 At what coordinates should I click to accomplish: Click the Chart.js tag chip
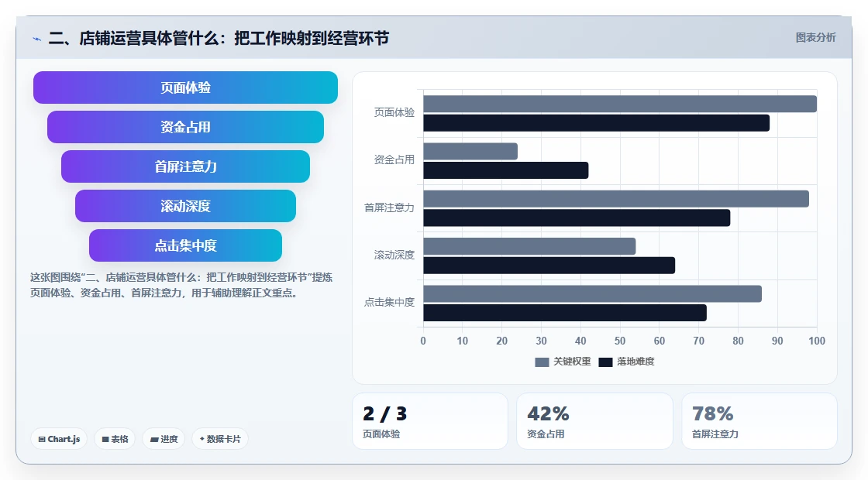(59, 439)
